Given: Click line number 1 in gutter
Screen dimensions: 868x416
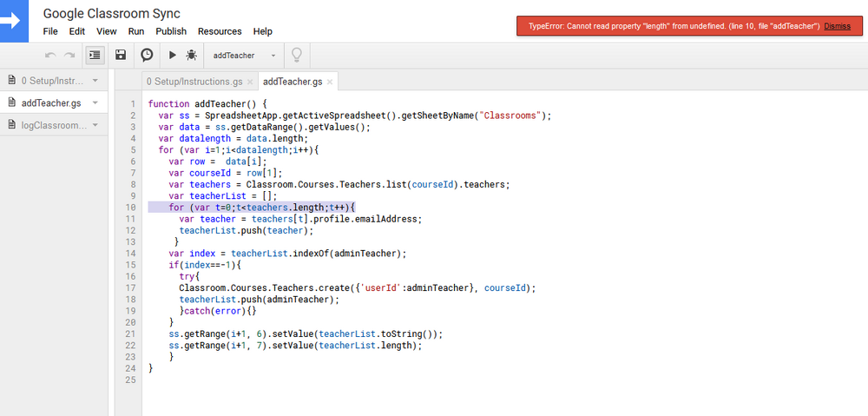Looking at the screenshot, I should 133,103.
